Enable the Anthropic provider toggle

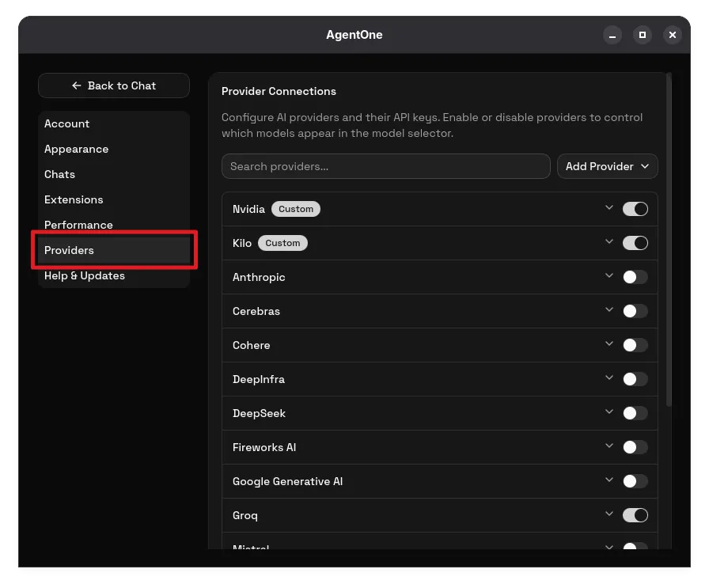(x=635, y=277)
